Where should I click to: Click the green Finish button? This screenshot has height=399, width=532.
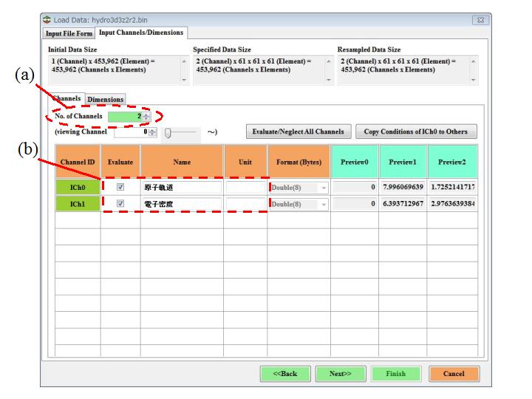pos(395,374)
